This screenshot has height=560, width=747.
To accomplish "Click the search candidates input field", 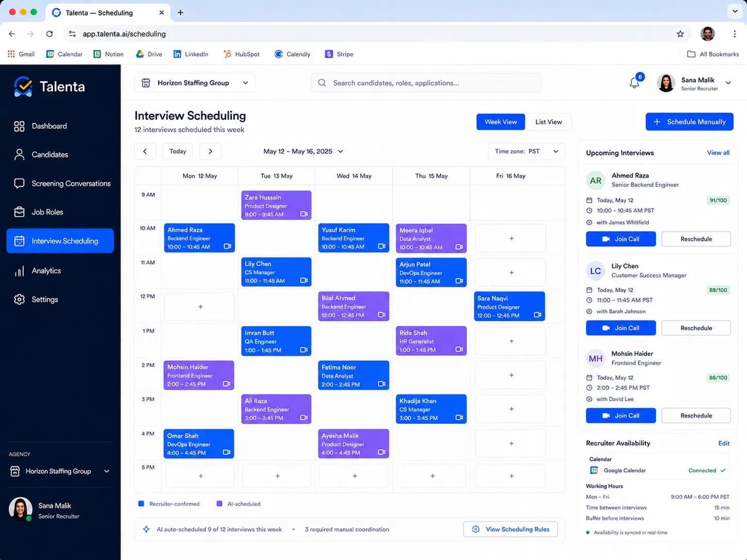I will pos(426,83).
